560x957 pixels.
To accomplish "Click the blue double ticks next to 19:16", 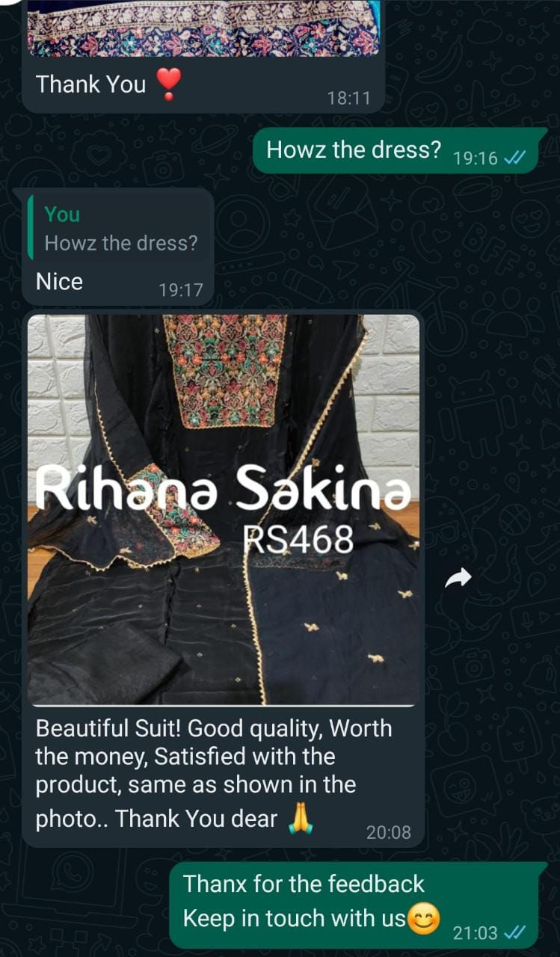I will pos(515,159).
